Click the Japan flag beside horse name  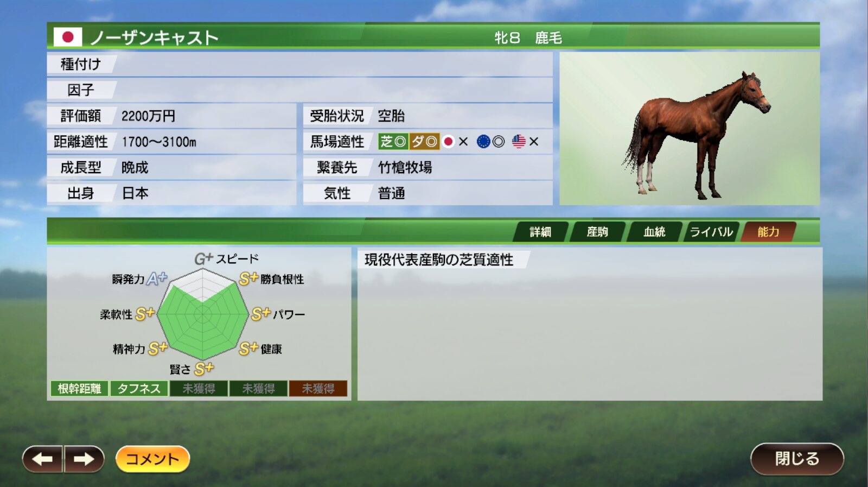[68, 37]
